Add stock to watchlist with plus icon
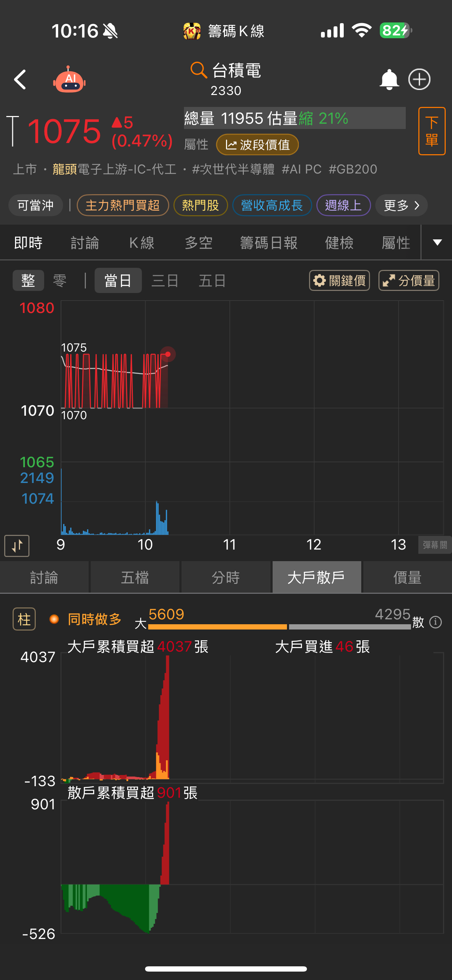Screen dimensions: 452x980 [419, 80]
